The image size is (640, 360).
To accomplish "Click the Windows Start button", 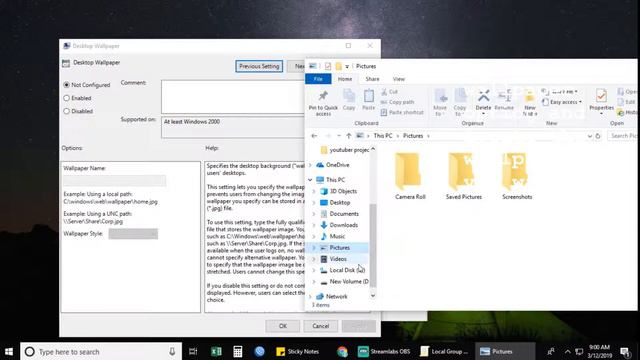I will pos(9,351).
